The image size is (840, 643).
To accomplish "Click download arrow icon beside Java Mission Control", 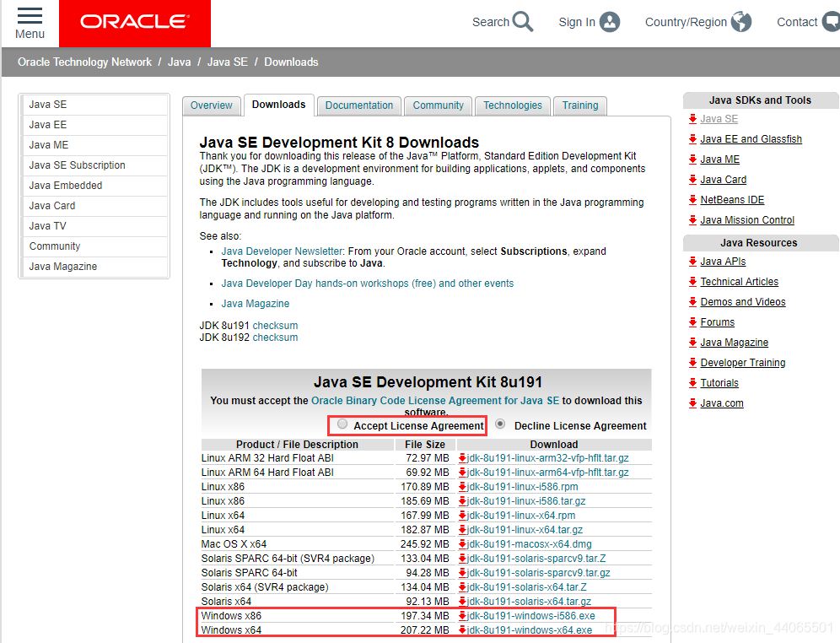I will 692,220.
